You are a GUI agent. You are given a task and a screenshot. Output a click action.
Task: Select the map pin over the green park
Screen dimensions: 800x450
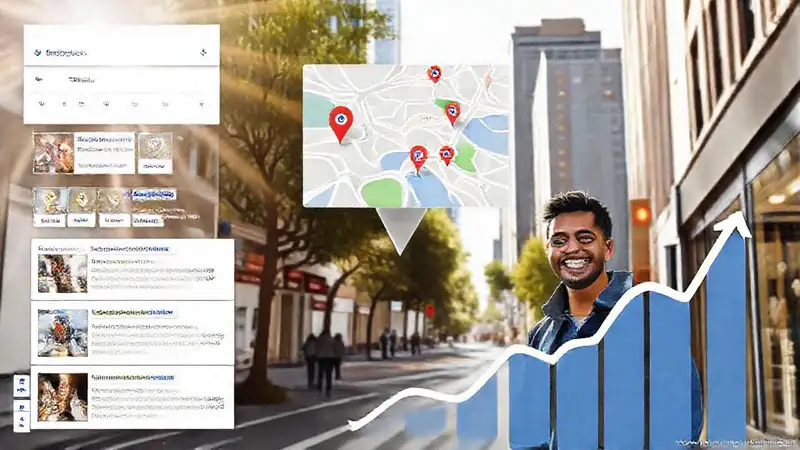[452, 114]
